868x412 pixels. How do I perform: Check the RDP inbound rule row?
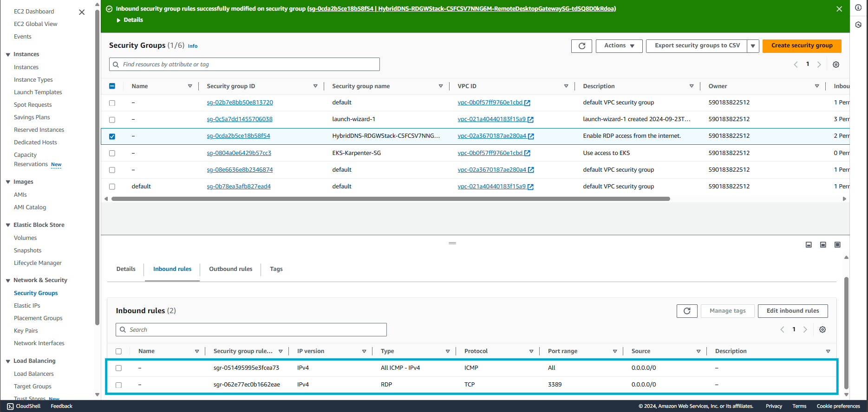118,385
